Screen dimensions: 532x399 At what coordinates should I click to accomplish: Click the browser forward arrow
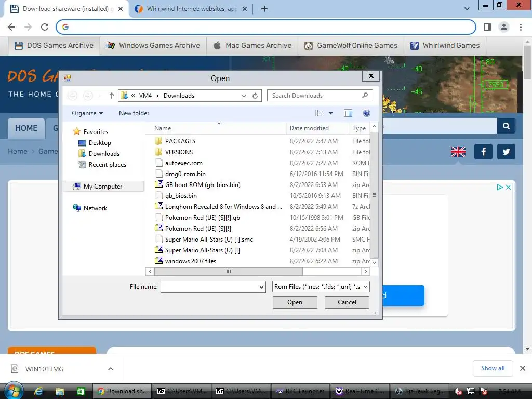[x=28, y=27]
